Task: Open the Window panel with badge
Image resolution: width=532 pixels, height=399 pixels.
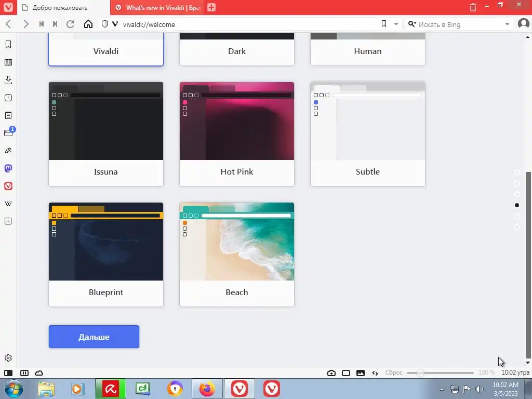Action: point(9,132)
